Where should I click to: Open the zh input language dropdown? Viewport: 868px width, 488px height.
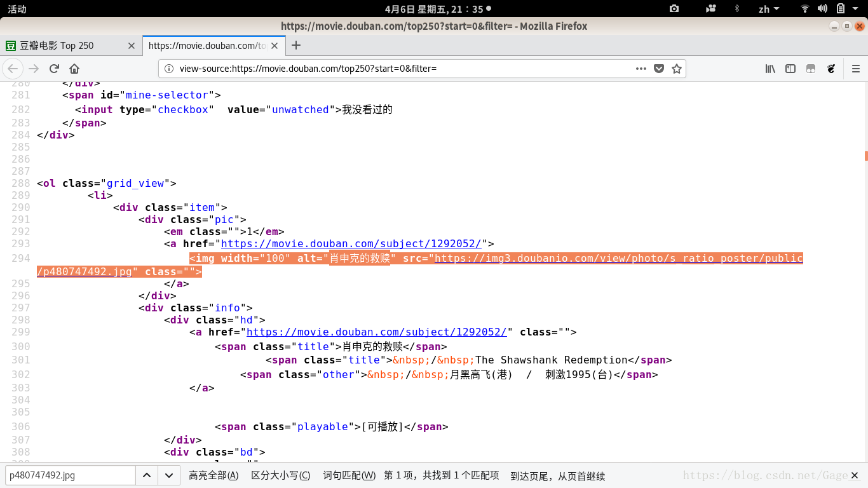769,9
